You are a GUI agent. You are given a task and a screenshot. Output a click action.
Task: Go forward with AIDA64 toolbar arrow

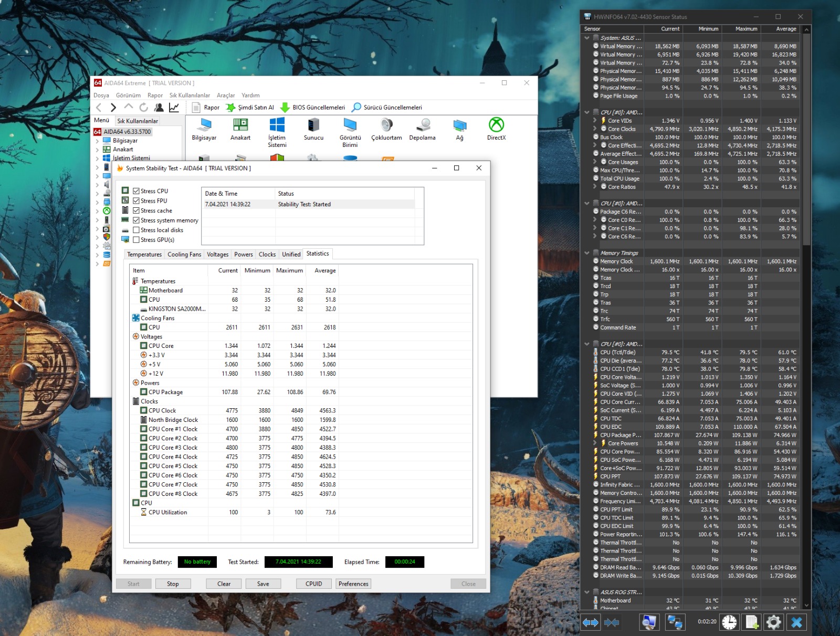click(113, 108)
